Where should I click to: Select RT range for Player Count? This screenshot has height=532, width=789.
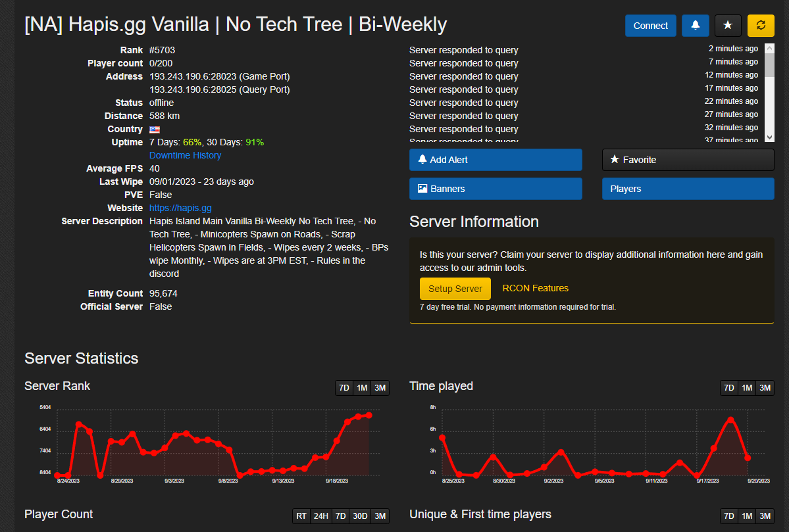pos(301,516)
